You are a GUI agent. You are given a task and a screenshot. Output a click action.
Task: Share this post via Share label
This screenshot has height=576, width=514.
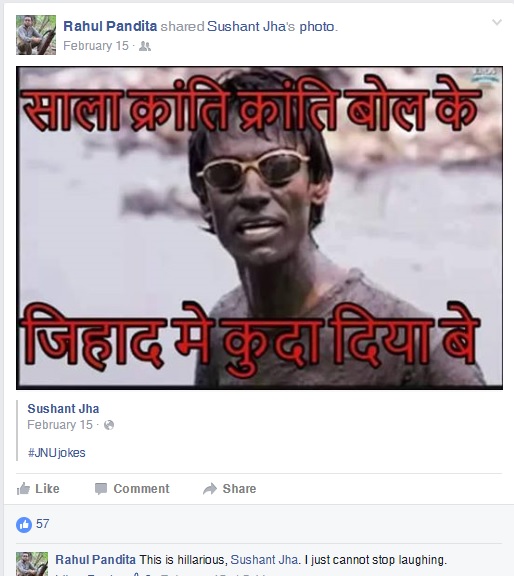point(239,489)
